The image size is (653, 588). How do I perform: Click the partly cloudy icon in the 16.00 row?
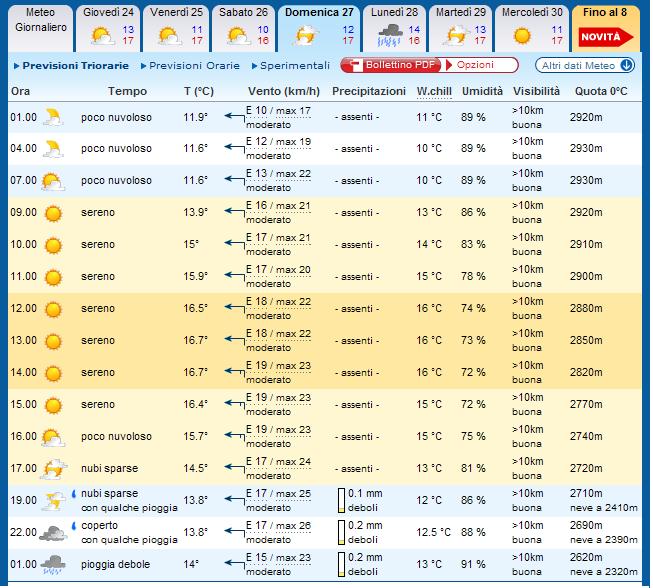53,437
